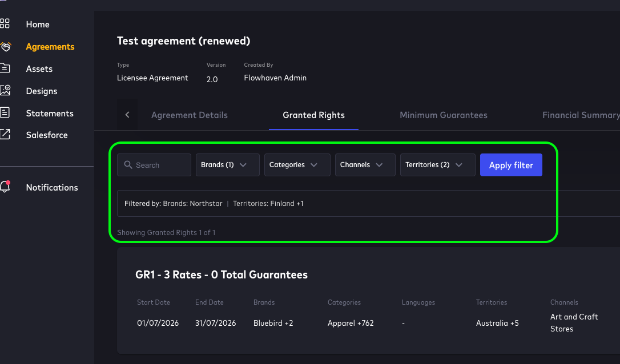Click "Territories: Finland +1" filter text
Screen dimensions: 620x364
(268, 204)
